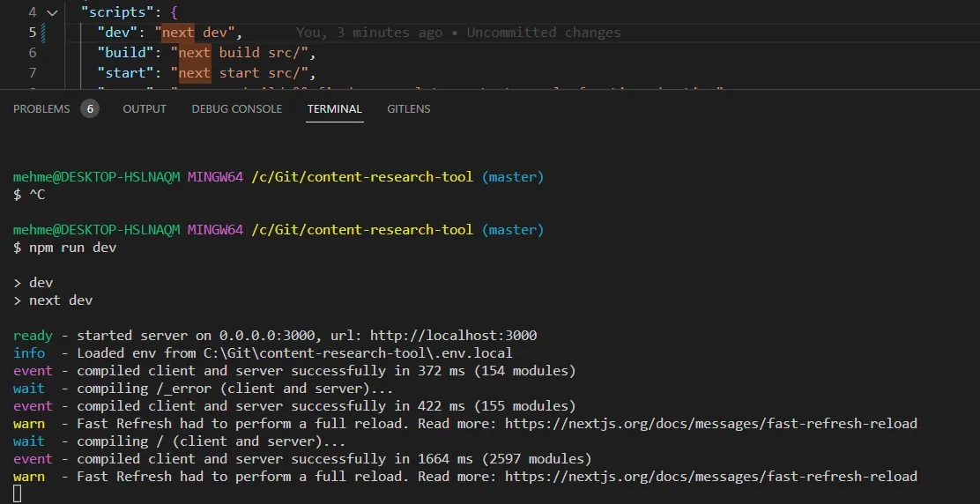Collapse the "scripts" block fold chevron
The height and width of the screenshot is (504, 980).
coord(51,13)
